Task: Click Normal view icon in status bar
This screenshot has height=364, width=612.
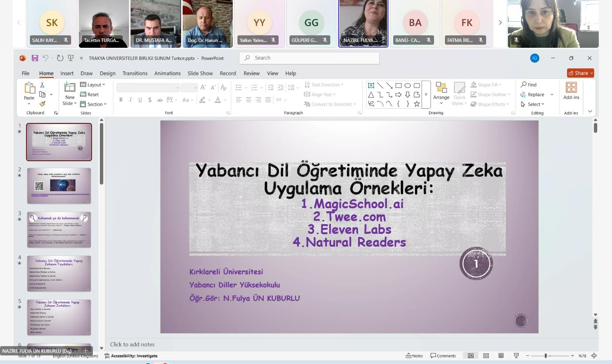Action: tap(471, 355)
